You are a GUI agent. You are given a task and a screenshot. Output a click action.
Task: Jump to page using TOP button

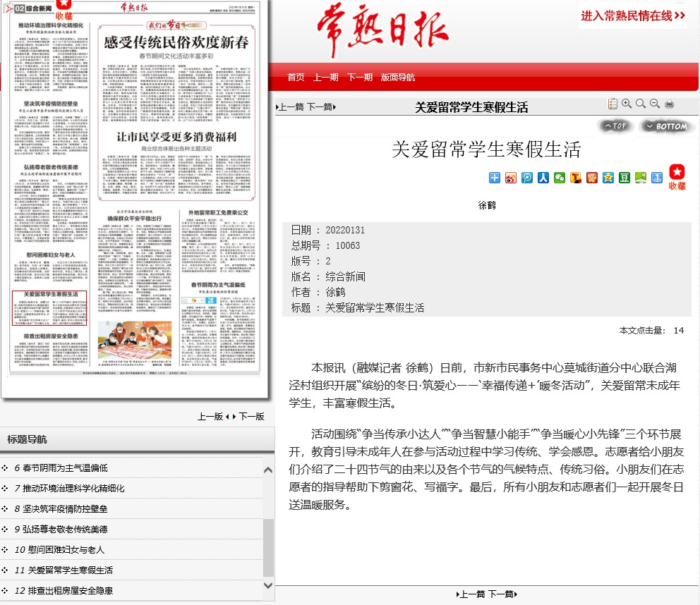(615, 126)
